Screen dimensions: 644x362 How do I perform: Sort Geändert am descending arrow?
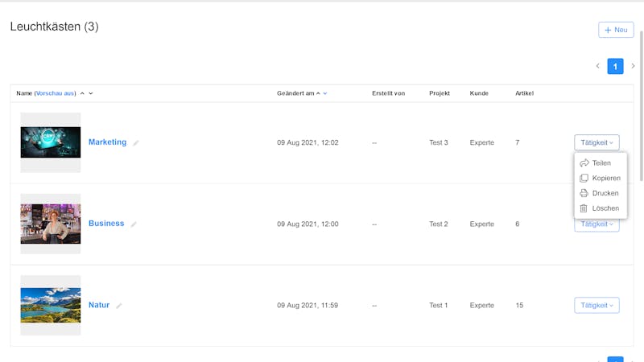[x=325, y=93]
